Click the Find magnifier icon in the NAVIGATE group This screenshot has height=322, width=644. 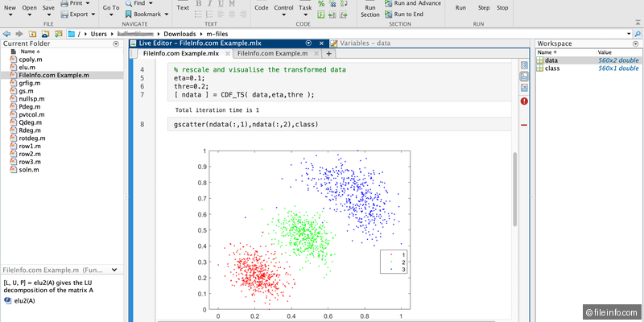129,4
